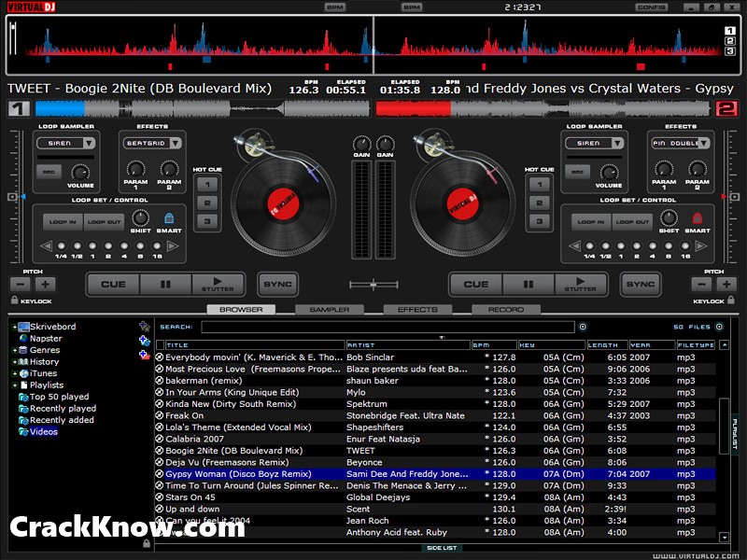Click the deck 1 pitch plus button
The image size is (747, 560).
(45, 285)
